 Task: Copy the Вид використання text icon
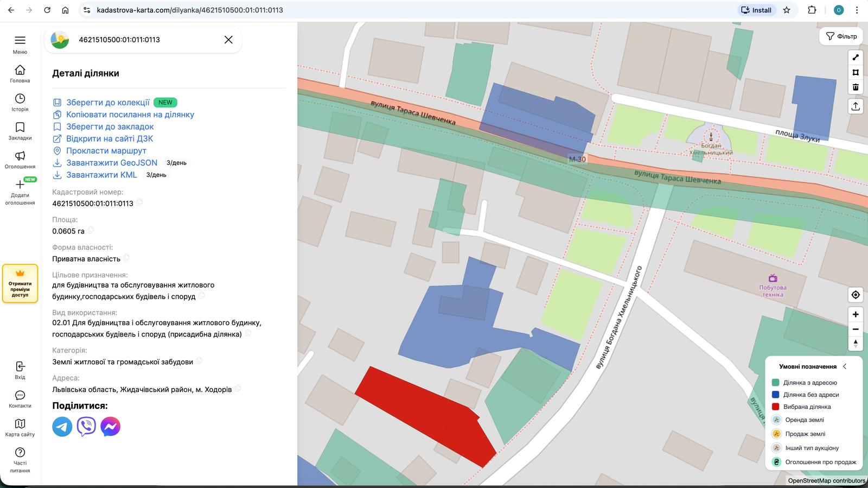click(x=248, y=333)
